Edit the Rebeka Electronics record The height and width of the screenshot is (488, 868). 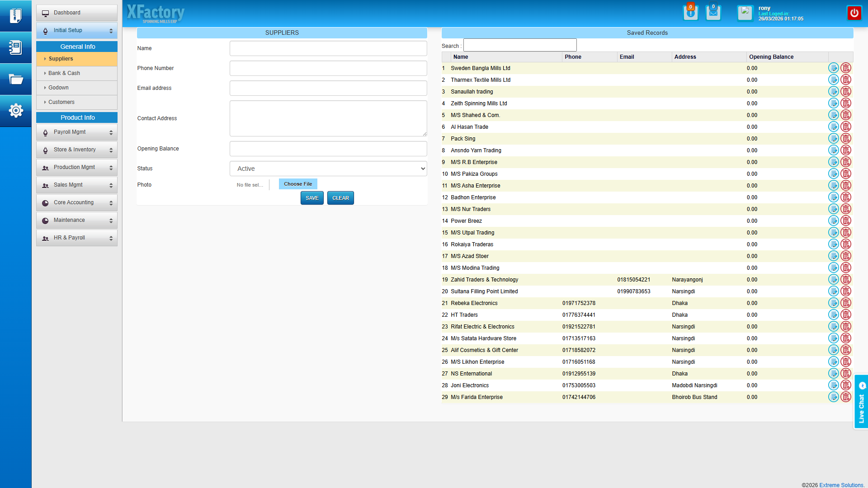tap(833, 303)
